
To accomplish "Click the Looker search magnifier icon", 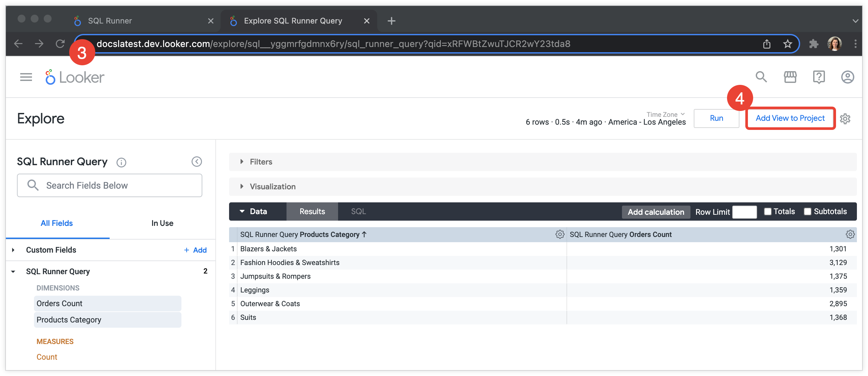I will point(761,77).
